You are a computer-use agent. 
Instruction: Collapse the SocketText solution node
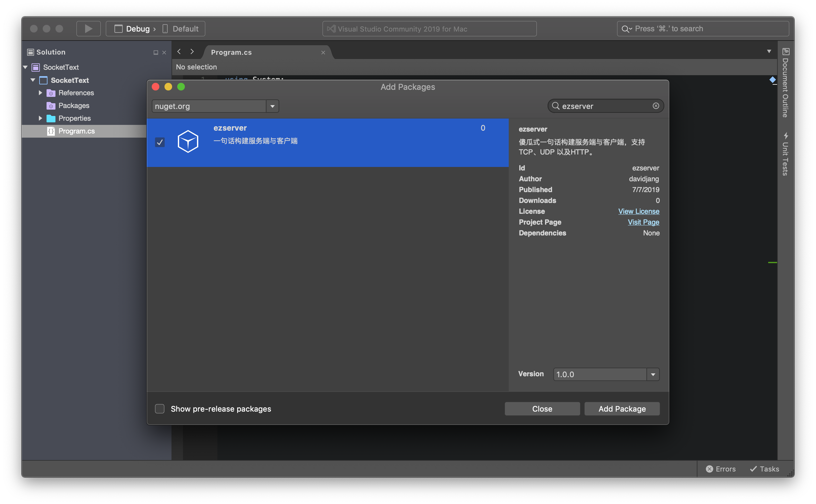click(25, 67)
